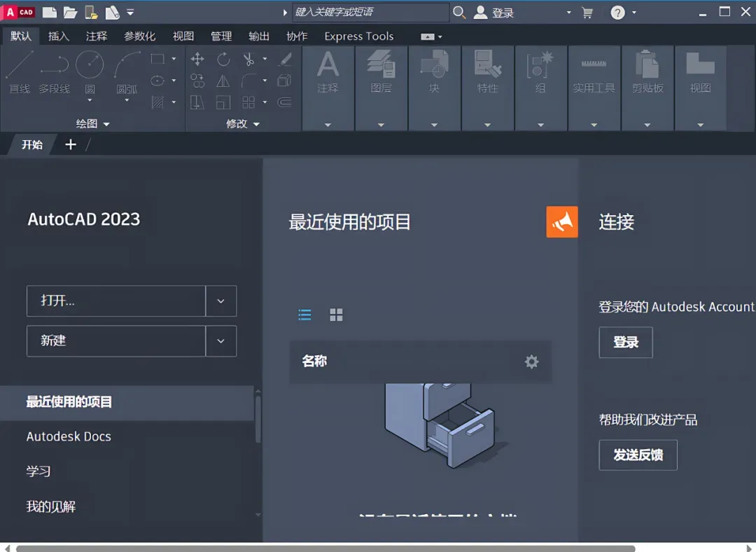Click the AutoCAD application menu logo
Screen dimensions: 756x552
coord(18,12)
